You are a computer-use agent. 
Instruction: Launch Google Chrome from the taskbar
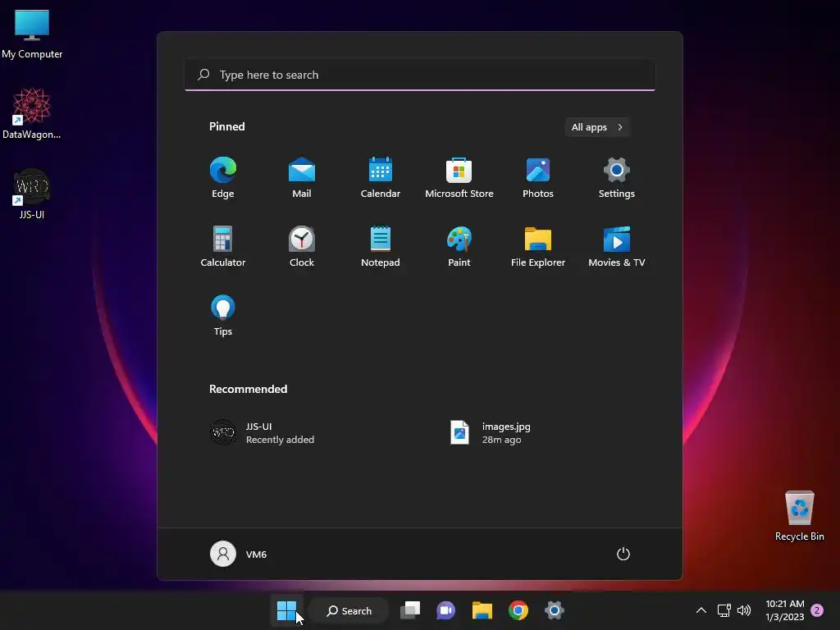point(518,610)
